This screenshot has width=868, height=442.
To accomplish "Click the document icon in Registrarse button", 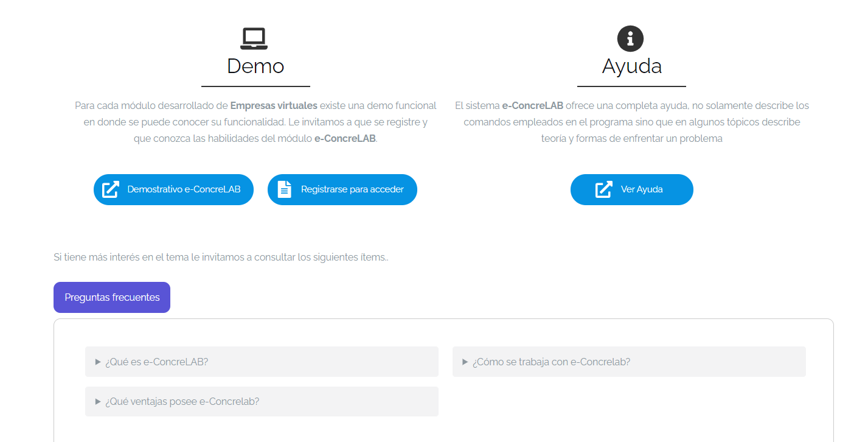I will pyautogui.click(x=284, y=189).
